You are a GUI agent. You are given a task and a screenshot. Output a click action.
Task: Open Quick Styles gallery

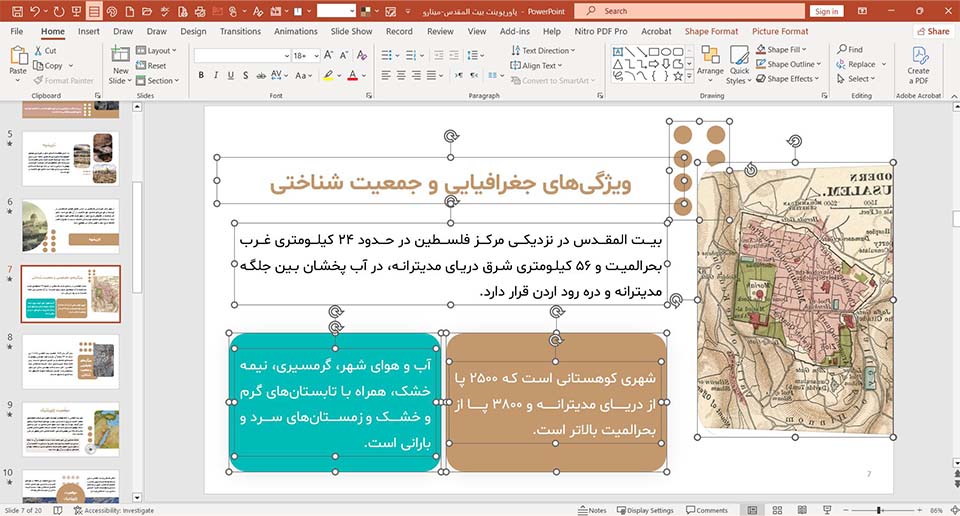(739, 65)
